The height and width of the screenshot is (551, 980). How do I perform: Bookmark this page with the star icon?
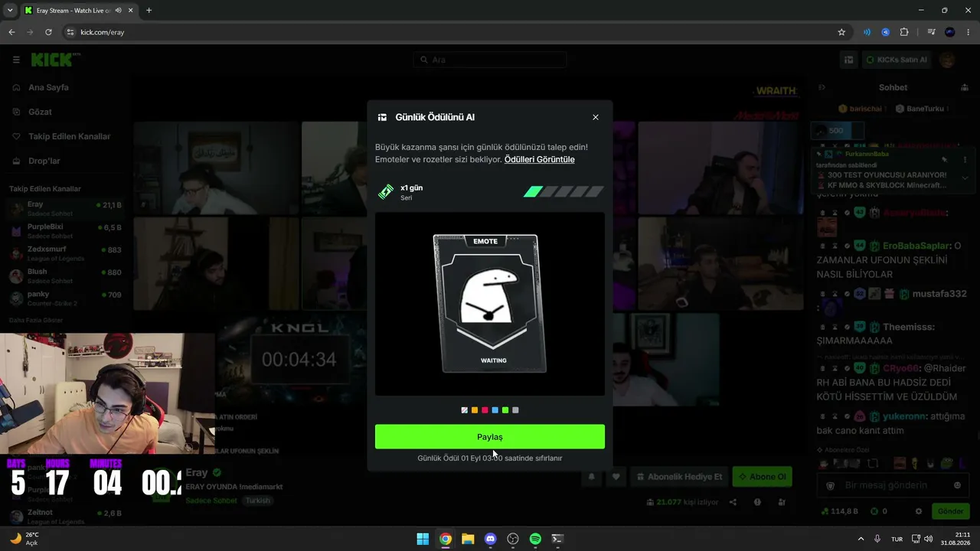pos(841,32)
